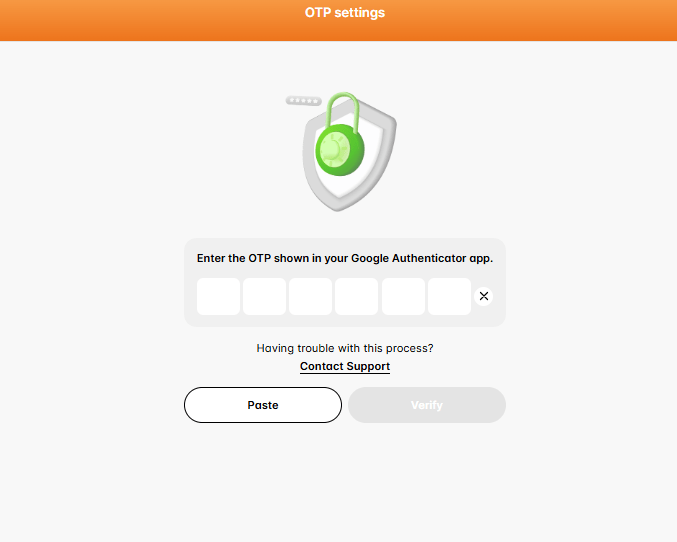
Task: Click the 'Having trouble with this process?' text
Action: tap(345, 349)
